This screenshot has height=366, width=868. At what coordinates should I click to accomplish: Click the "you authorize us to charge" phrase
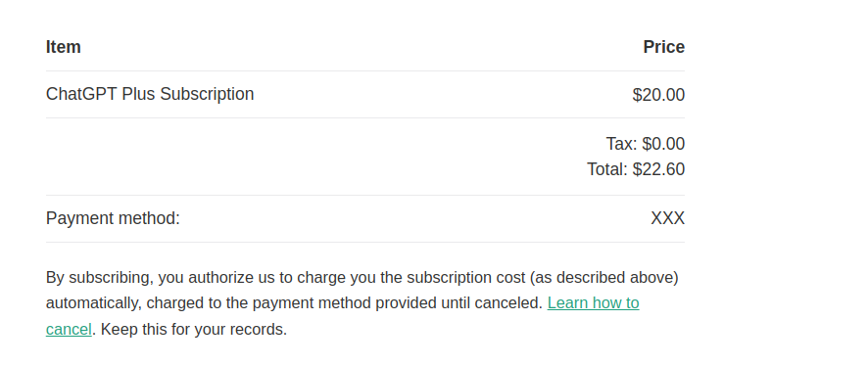(252, 278)
